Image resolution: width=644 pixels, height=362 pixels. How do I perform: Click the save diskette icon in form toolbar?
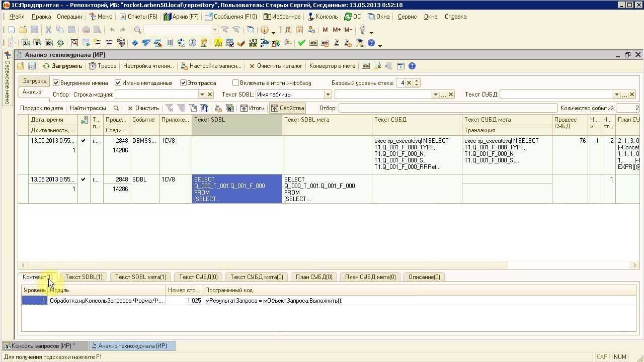[32, 66]
